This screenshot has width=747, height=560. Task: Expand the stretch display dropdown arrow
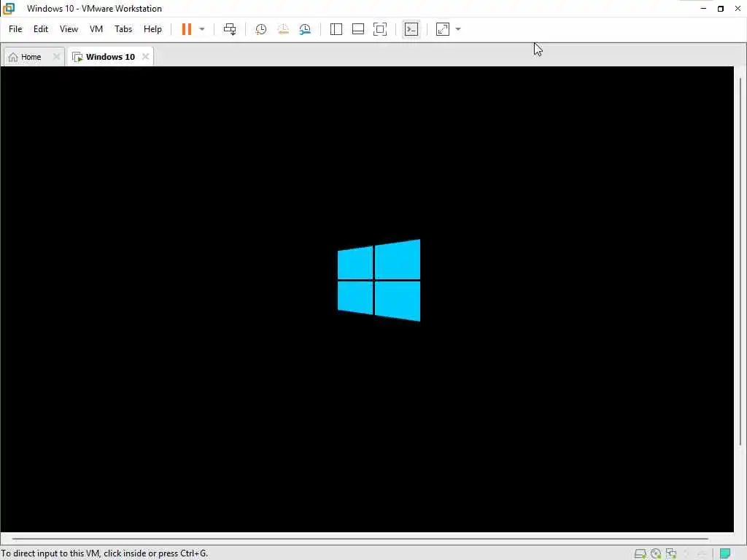(458, 29)
